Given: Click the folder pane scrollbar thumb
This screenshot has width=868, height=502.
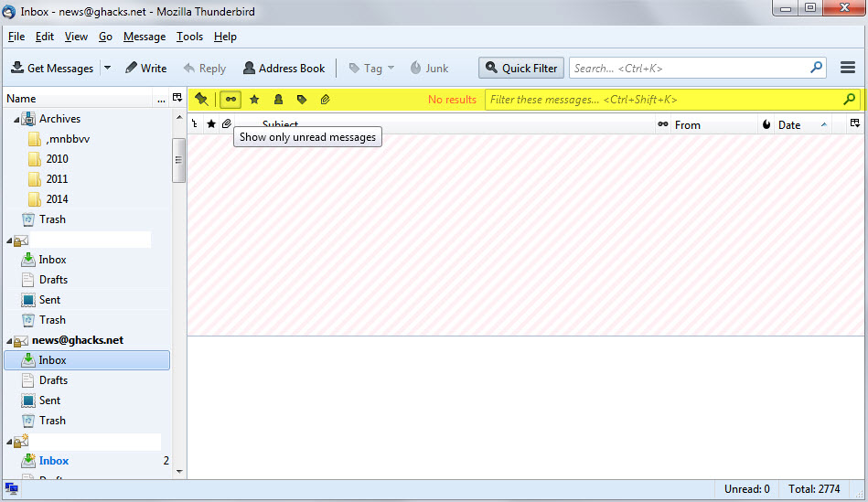Looking at the screenshot, I should (x=178, y=160).
